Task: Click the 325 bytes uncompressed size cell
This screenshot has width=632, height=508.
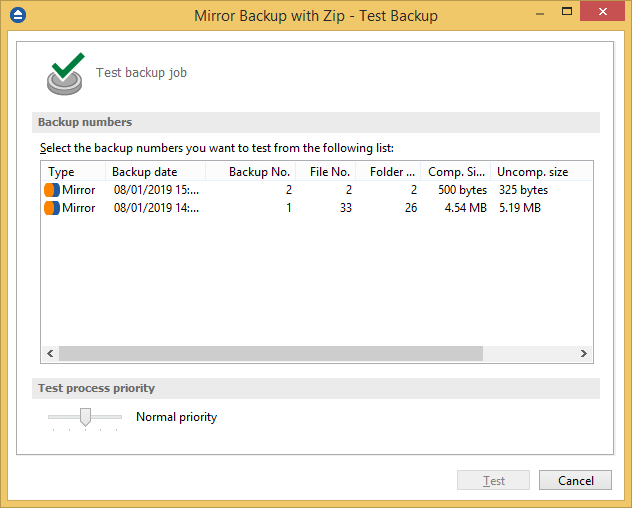Action: 523,190
